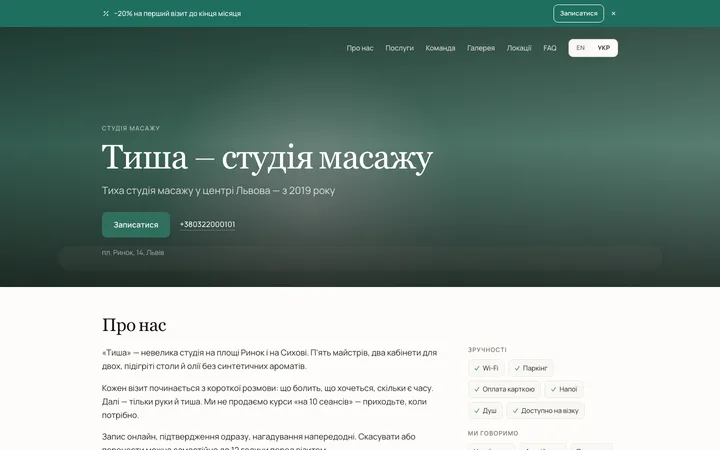Screen dimensions: 720x450
Task: Open the Про нас menu item
Action: (x=360, y=48)
